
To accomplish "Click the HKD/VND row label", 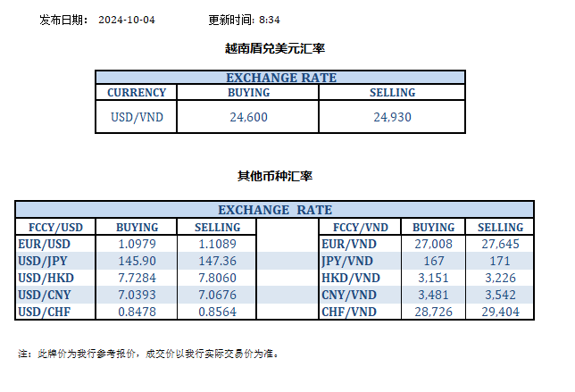I will pyautogui.click(x=349, y=278).
